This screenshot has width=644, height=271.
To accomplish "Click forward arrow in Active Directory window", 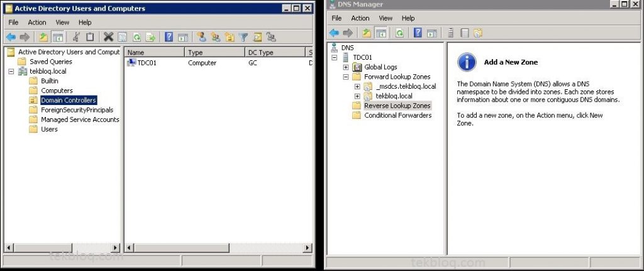I will point(25,37).
